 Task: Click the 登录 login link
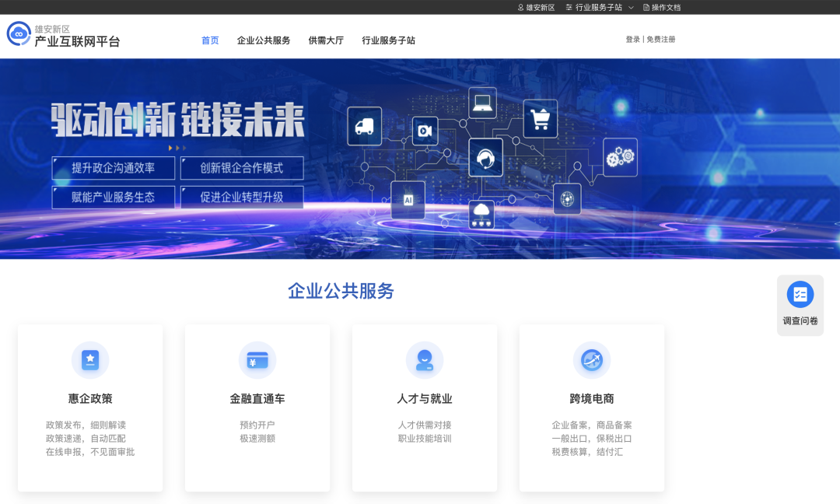(632, 38)
